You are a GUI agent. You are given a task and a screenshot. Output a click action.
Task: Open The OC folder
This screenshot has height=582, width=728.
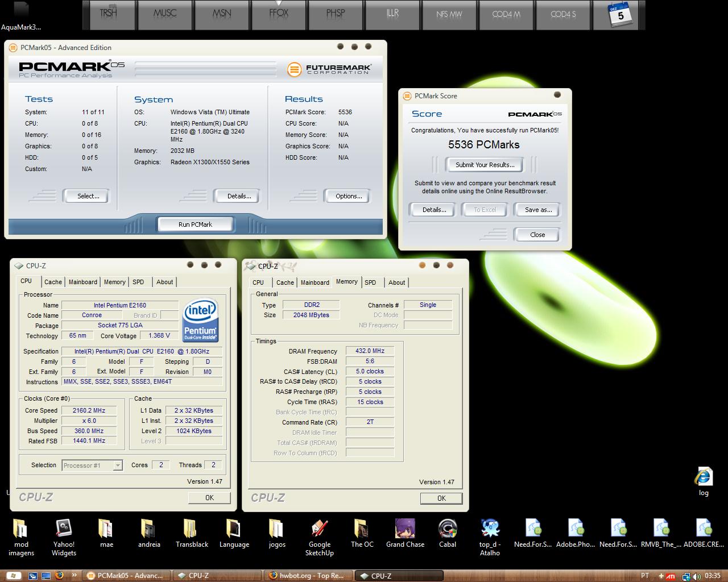(x=362, y=533)
